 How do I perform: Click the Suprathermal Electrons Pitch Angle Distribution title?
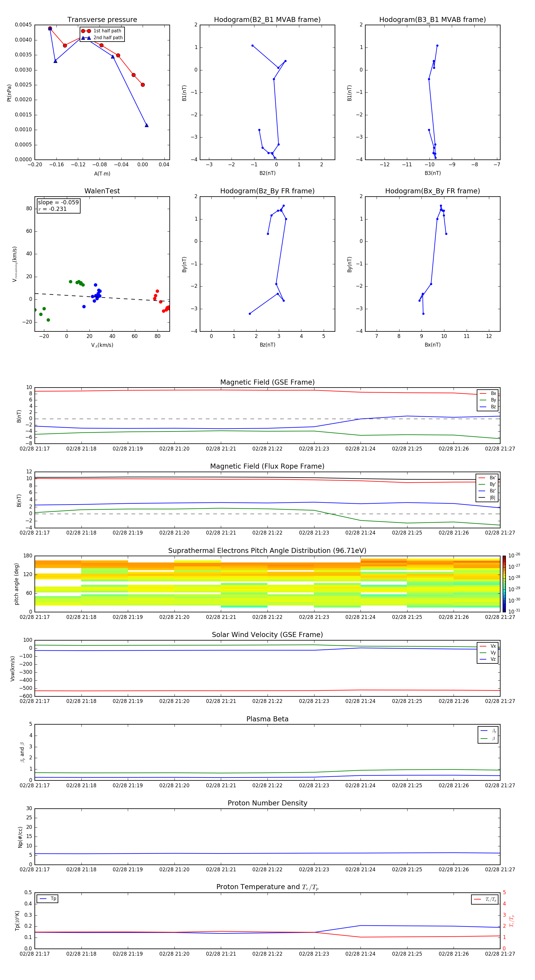(267, 551)
